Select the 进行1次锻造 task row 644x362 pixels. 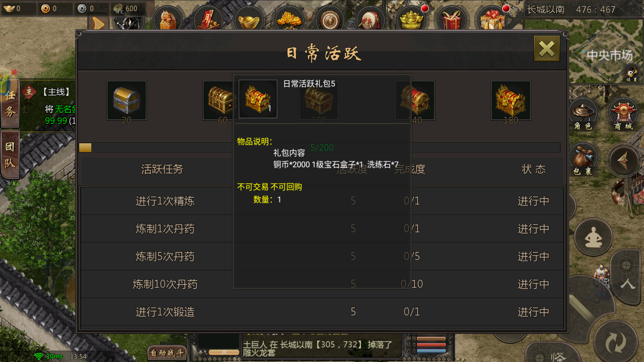click(322, 312)
